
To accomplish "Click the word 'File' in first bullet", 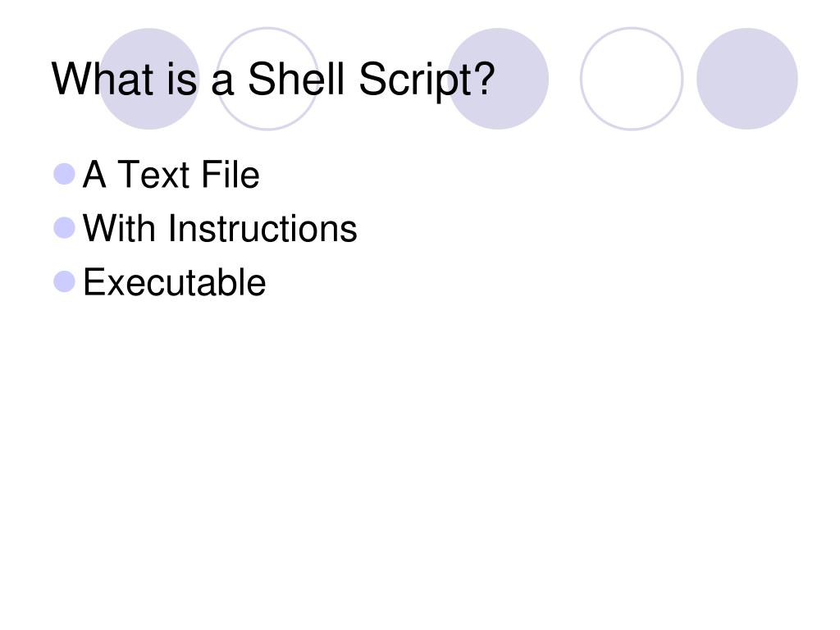I will coord(231,174).
